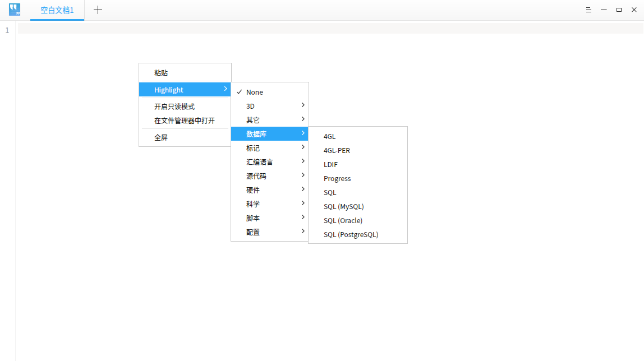Expand the 3D highlight category
The height and width of the screenshot is (361, 644).
point(269,106)
